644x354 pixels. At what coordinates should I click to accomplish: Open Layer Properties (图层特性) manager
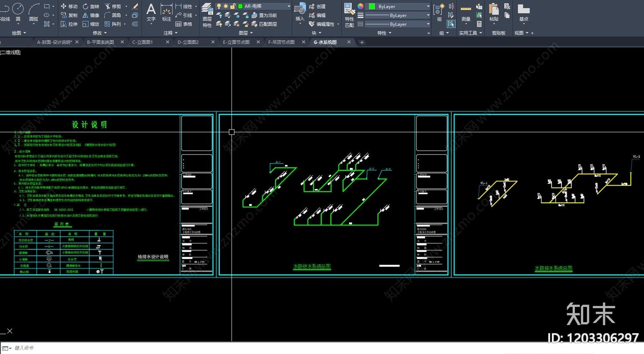207,15
